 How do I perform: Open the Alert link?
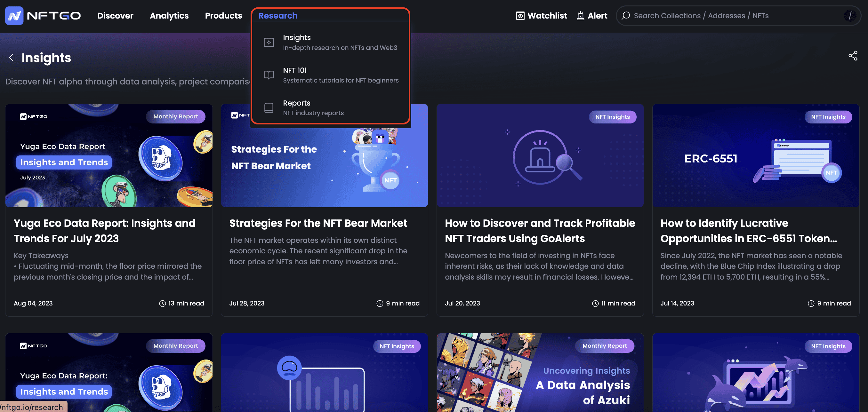pyautogui.click(x=592, y=15)
